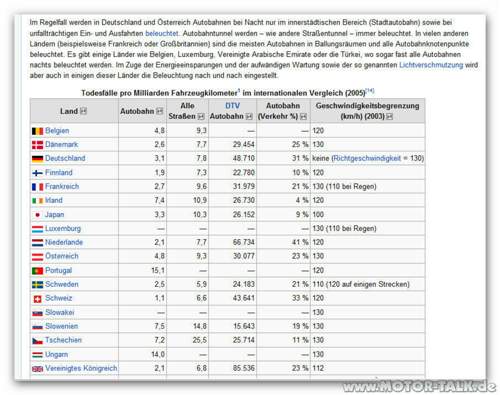Click the Hungary flag icon
The image size is (500, 395).
37,355
